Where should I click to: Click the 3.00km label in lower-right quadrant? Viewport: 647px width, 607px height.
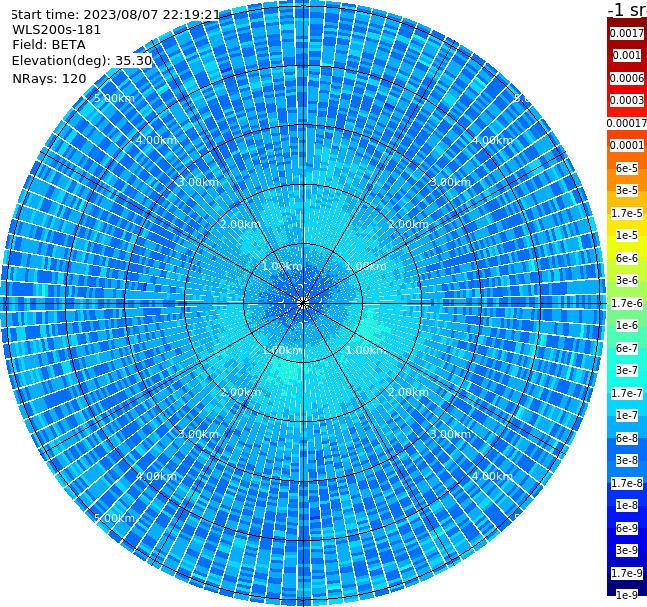tap(451, 434)
